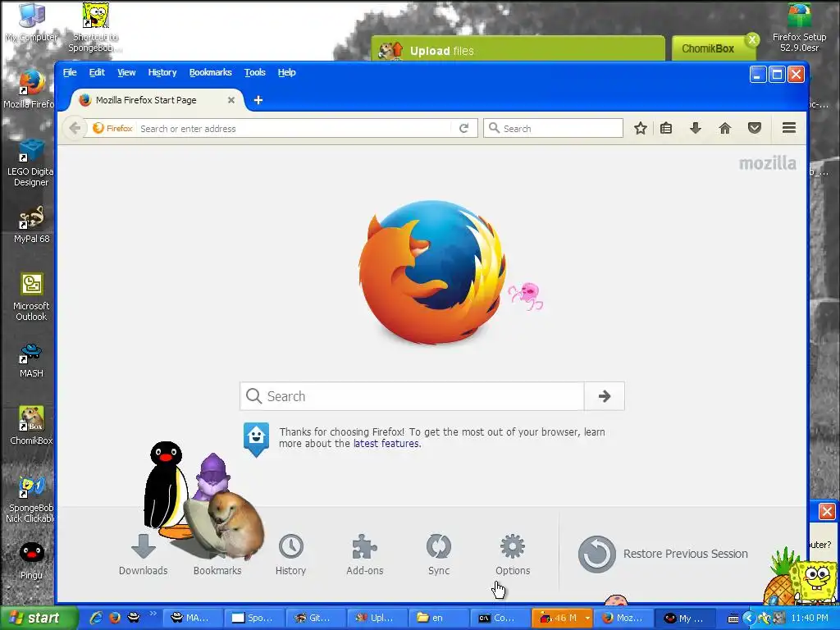Image resolution: width=840 pixels, height=630 pixels.
Task: Expand quick launch overflow chevron
Action: [x=153, y=614]
